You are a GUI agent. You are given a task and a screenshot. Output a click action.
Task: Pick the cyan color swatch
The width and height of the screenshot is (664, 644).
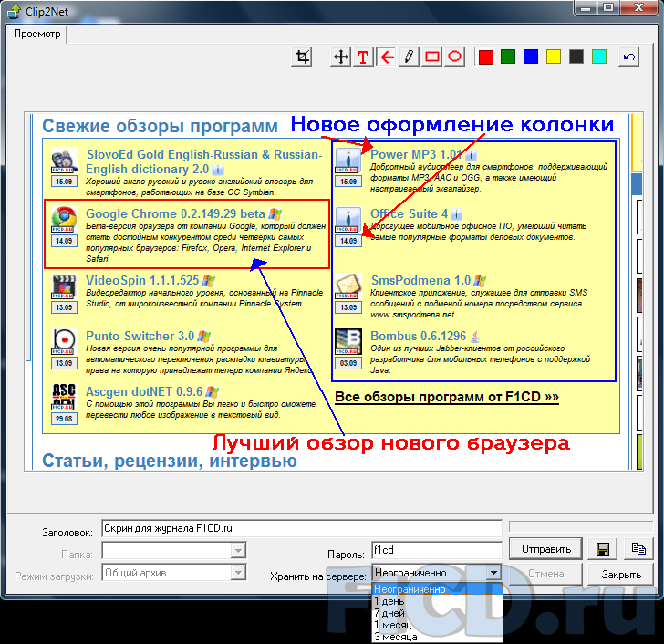tap(598, 57)
